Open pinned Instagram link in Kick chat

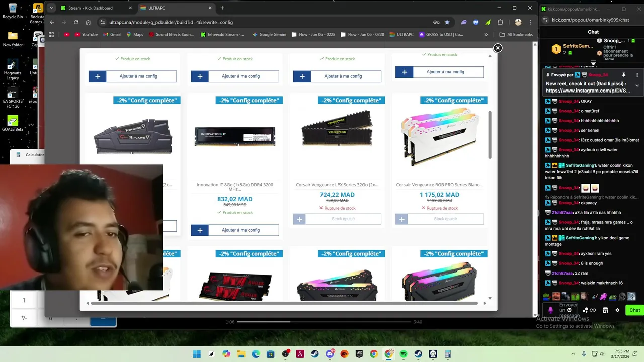pos(588,90)
